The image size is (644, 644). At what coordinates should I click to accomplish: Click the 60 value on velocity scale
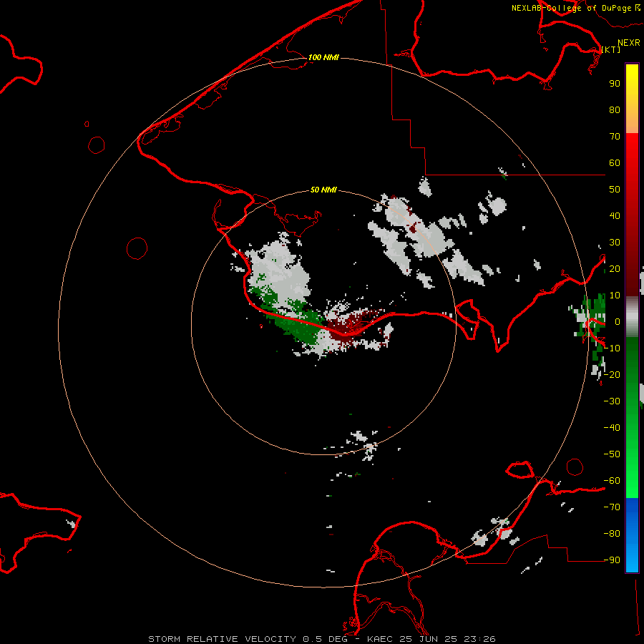point(615,162)
